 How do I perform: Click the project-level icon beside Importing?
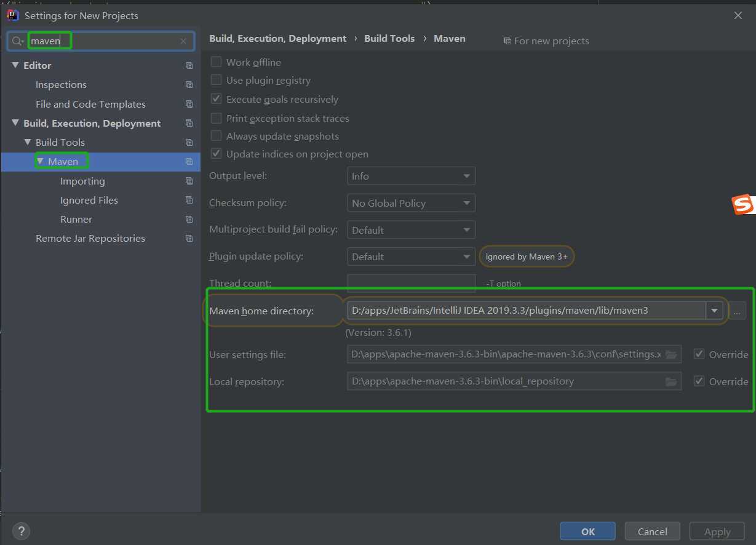point(189,181)
